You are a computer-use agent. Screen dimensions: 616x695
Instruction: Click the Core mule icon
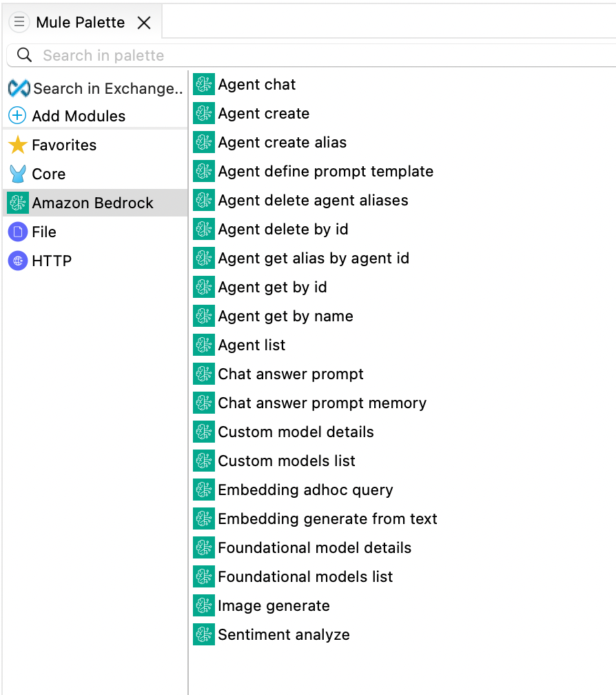tap(18, 174)
